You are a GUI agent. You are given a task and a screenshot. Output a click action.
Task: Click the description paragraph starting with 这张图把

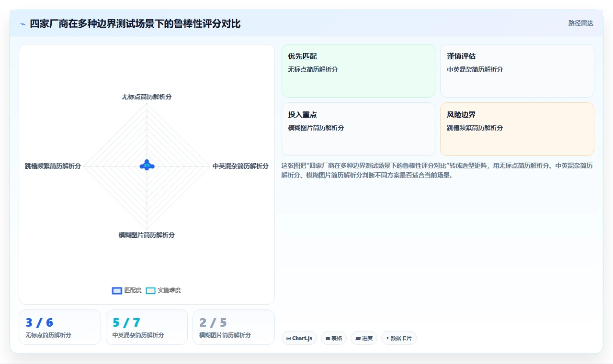tap(437, 170)
